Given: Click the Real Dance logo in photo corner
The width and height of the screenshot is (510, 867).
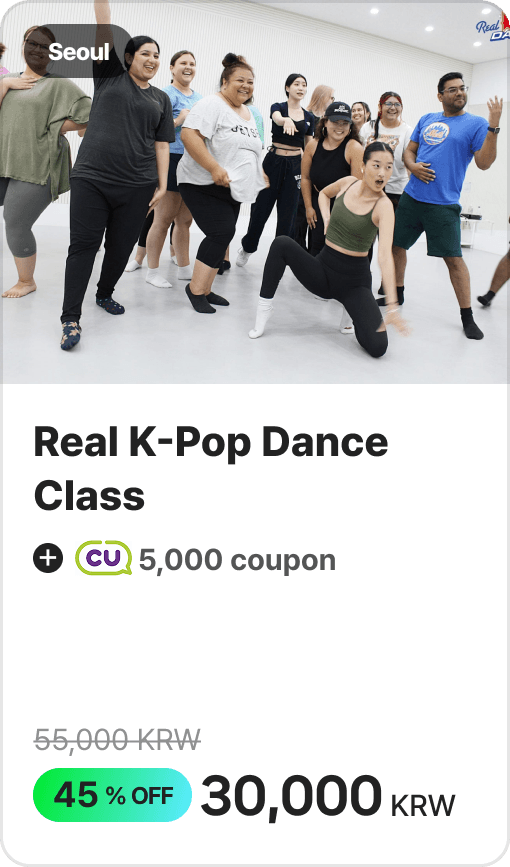Looking at the screenshot, I should [493, 28].
